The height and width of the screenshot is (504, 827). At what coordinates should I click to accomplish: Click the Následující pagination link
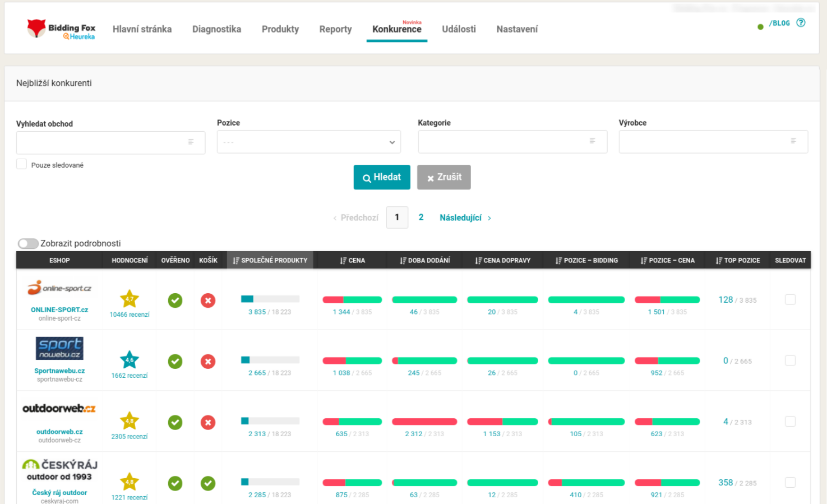point(465,218)
